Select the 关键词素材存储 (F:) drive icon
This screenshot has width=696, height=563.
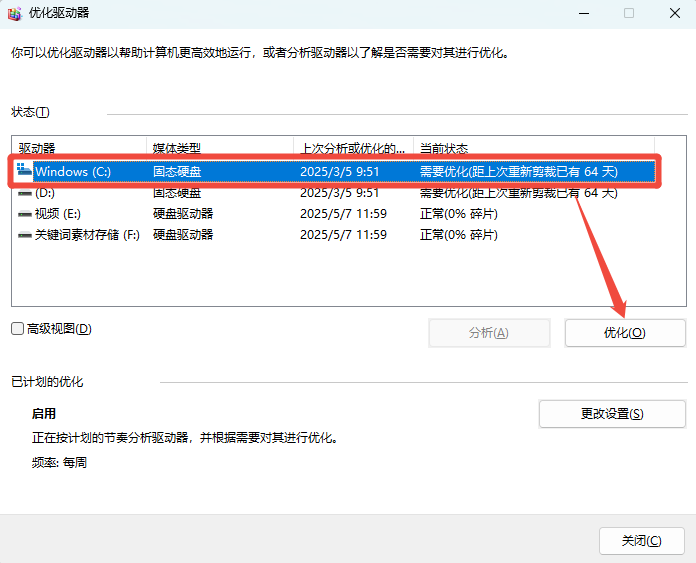click(x=24, y=235)
